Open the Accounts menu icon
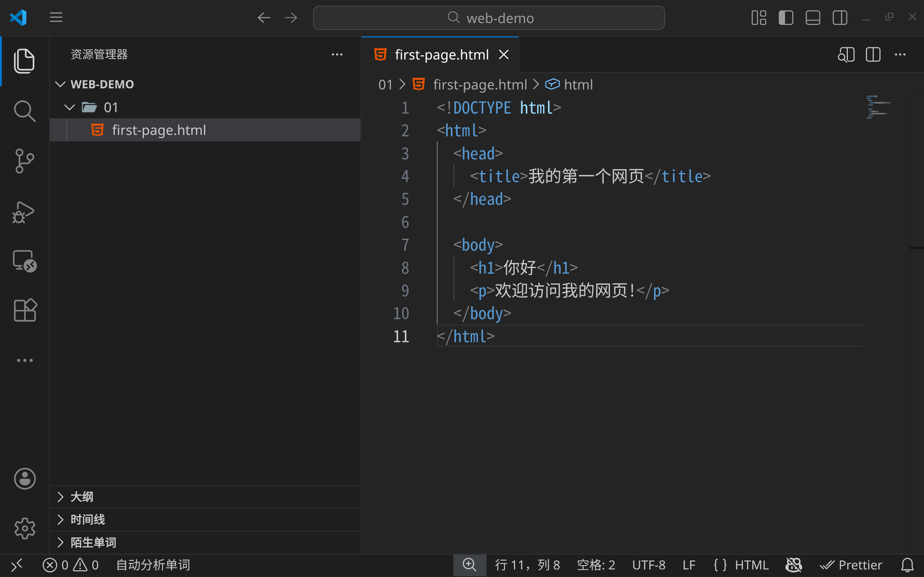The height and width of the screenshot is (577, 924). coord(25,479)
